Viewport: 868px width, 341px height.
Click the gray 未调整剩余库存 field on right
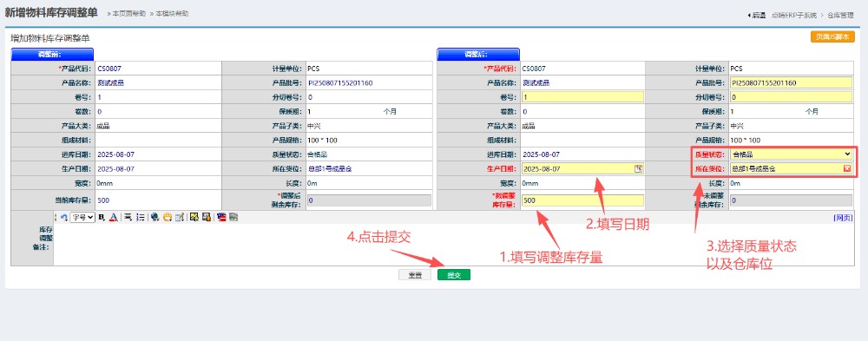(x=791, y=201)
